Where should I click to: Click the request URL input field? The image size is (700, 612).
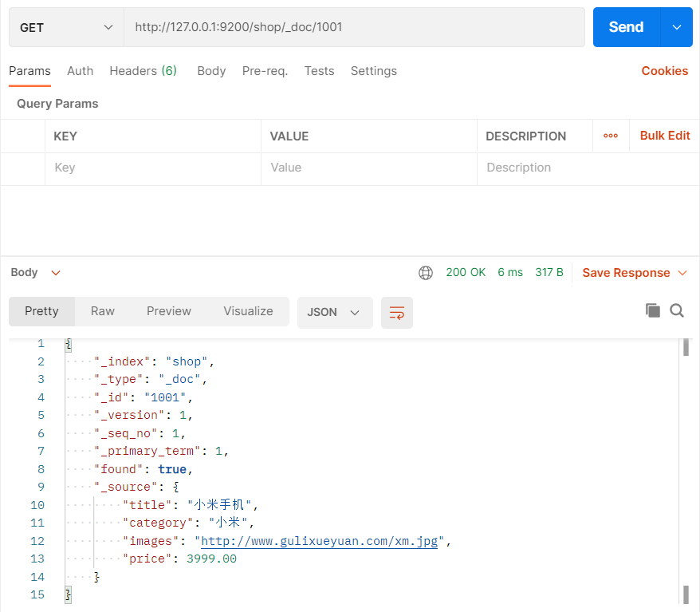click(354, 27)
